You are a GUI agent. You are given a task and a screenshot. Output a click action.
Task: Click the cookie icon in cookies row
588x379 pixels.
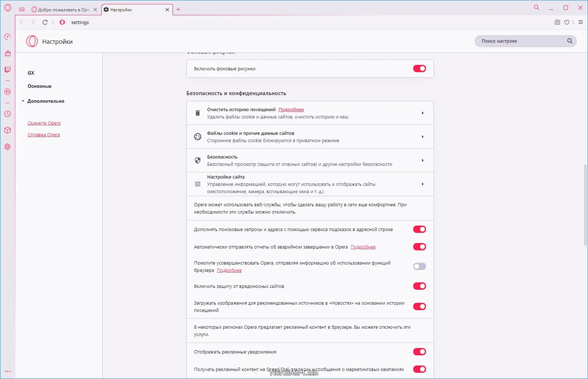click(x=198, y=137)
